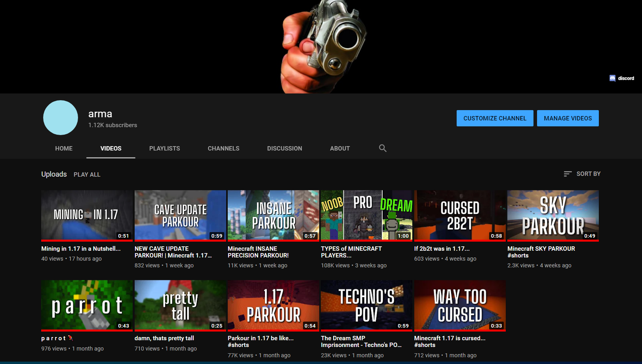
Task: Click title 'TYPES of MINECRAFT PLAYERS...'
Action: (351, 252)
